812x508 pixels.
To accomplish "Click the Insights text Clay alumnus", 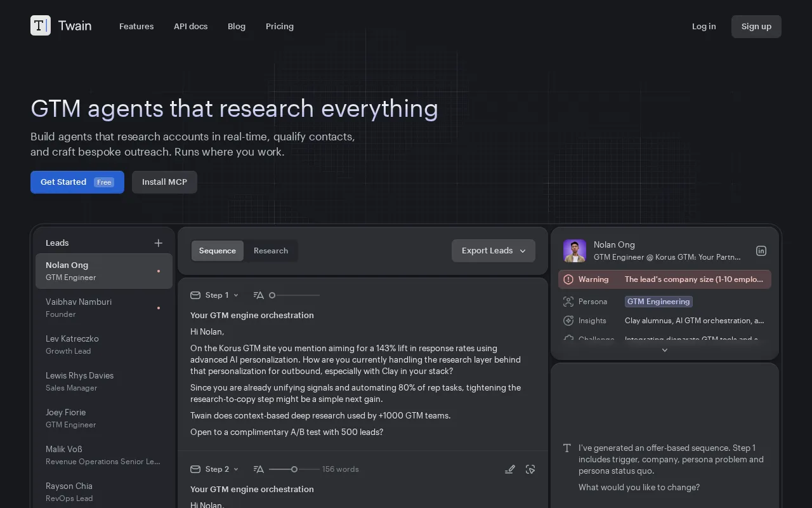I will click(x=695, y=321).
